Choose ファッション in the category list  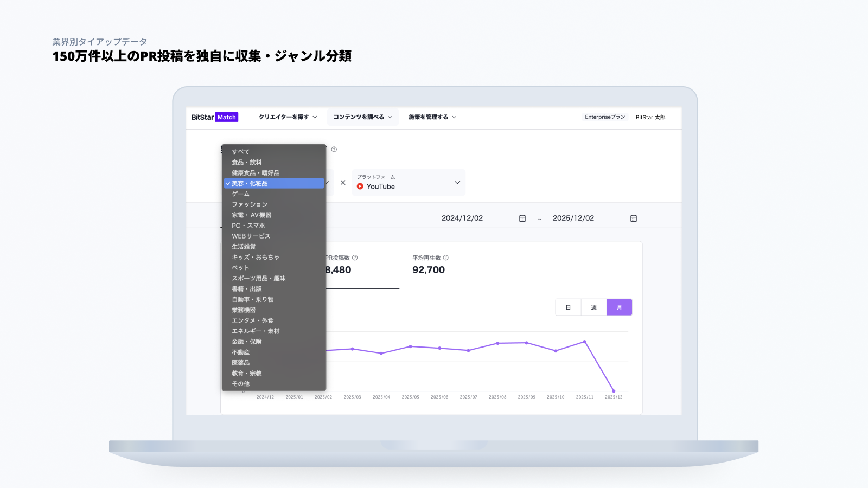pos(250,204)
